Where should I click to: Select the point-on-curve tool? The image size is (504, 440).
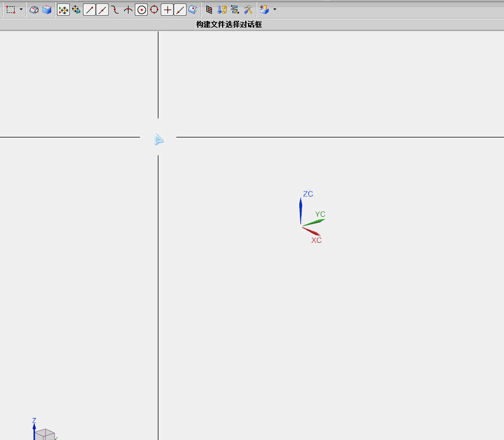[127, 10]
